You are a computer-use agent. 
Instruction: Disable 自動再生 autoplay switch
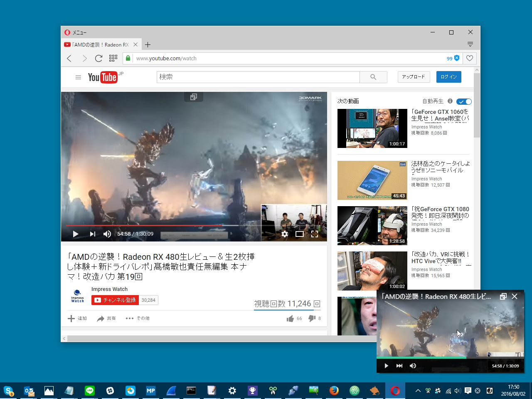464,101
